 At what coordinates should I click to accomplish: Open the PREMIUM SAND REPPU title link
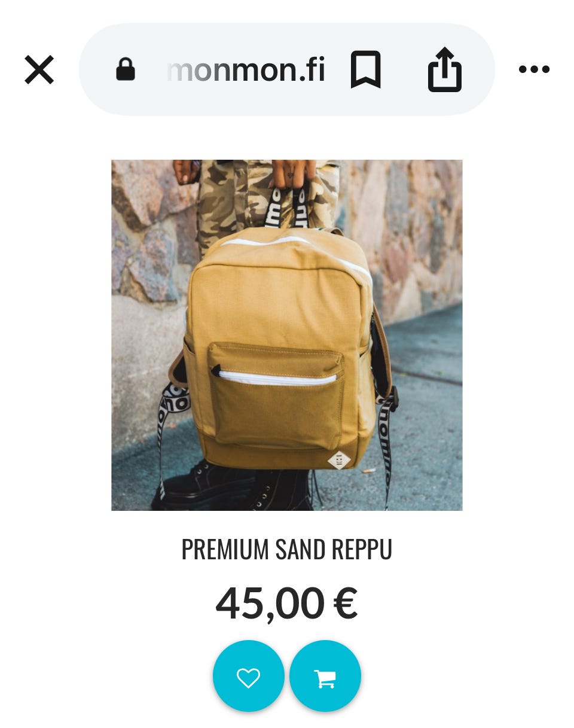tap(287, 549)
